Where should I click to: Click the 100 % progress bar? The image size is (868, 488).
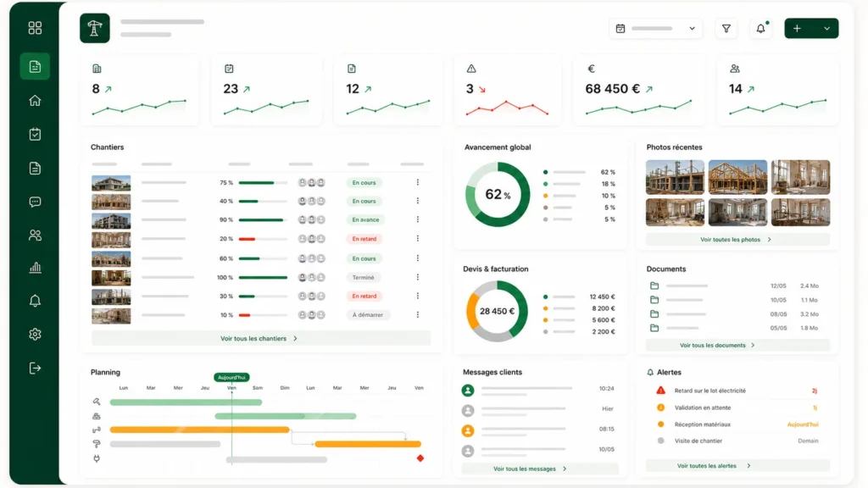pos(263,277)
